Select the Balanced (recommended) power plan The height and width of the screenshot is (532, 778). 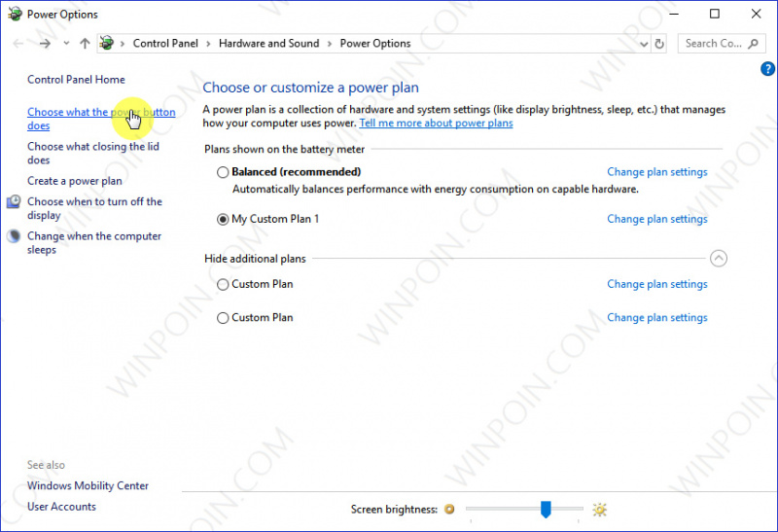point(224,172)
